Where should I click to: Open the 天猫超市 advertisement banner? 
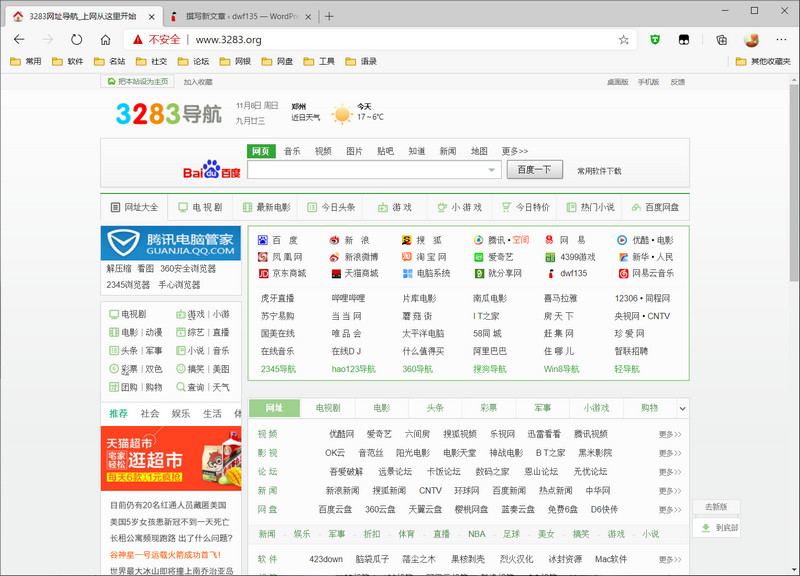(170, 458)
